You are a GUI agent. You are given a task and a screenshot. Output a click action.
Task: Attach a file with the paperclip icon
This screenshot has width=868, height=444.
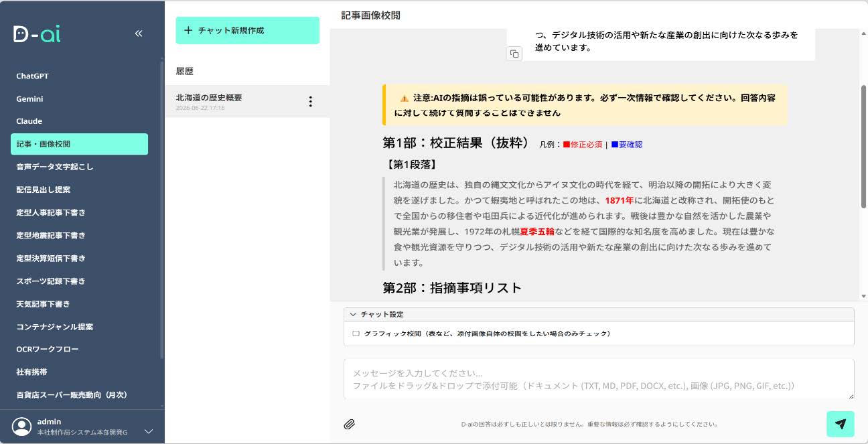[x=349, y=424]
